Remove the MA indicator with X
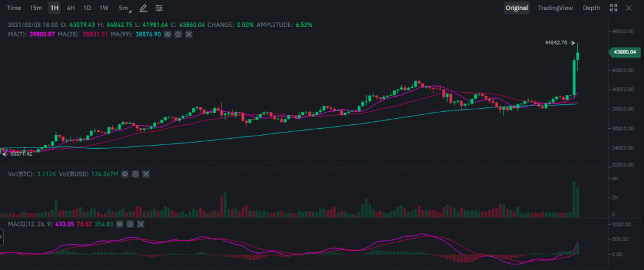 pyautogui.click(x=189, y=33)
